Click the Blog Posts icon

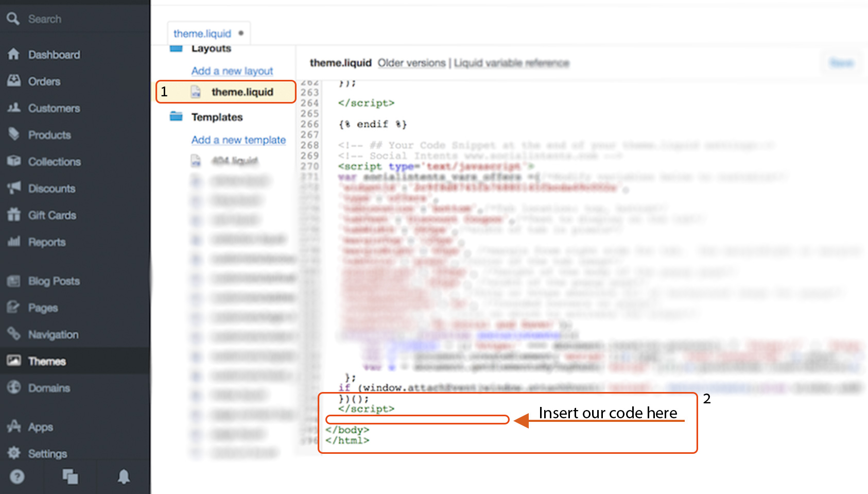14,281
